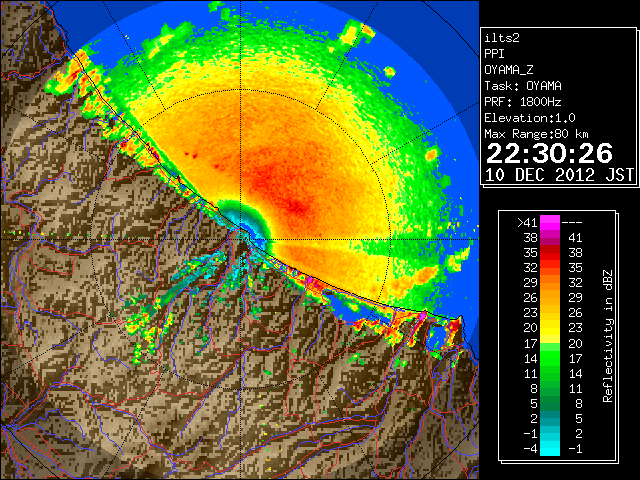Click the "41" legend label beside purple
This screenshot has width=640, height=480.
pos(575,238)
